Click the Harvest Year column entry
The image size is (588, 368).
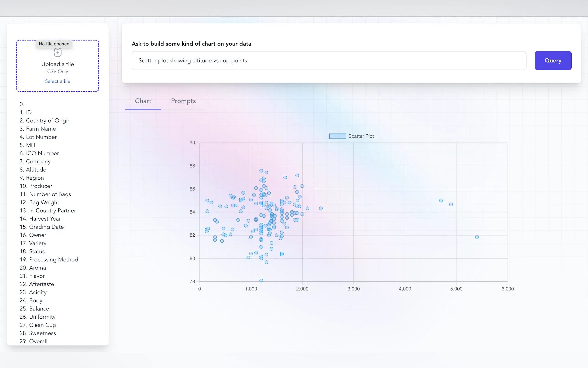(x=45, y=219)
